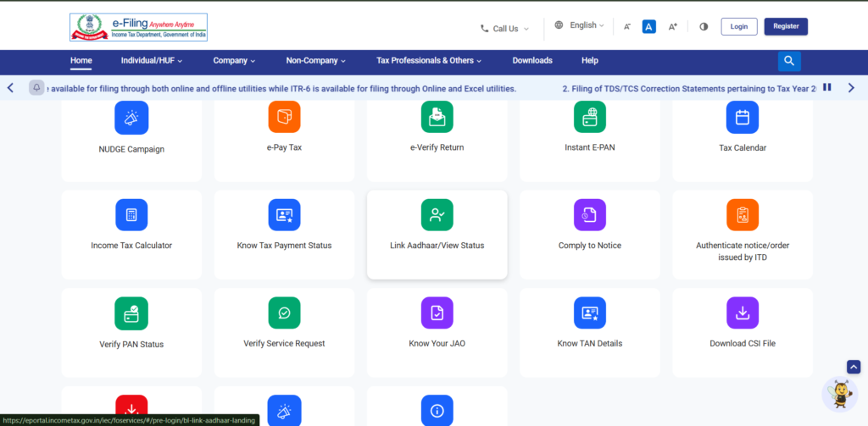Click the 'Tax Calendar' label text
The width and height of the screenshot is (868, 426).
[743, 147]
